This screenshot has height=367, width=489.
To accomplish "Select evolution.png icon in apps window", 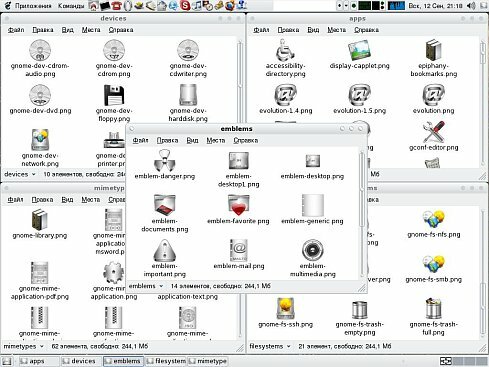I will coord(433,95).
